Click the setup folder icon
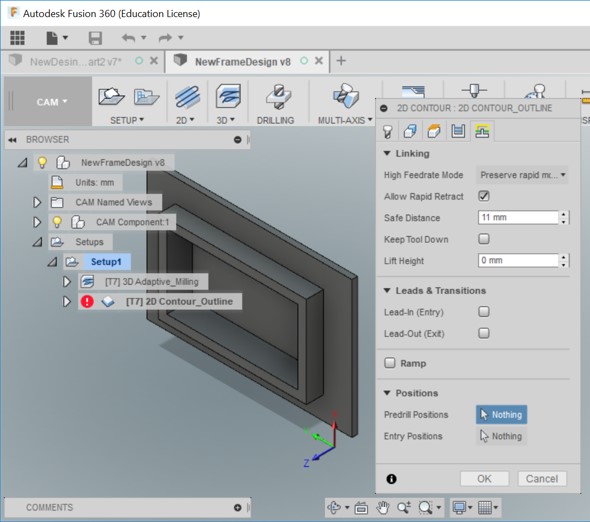Viewport: 590px width, 522px height. [x=146, y=97]
